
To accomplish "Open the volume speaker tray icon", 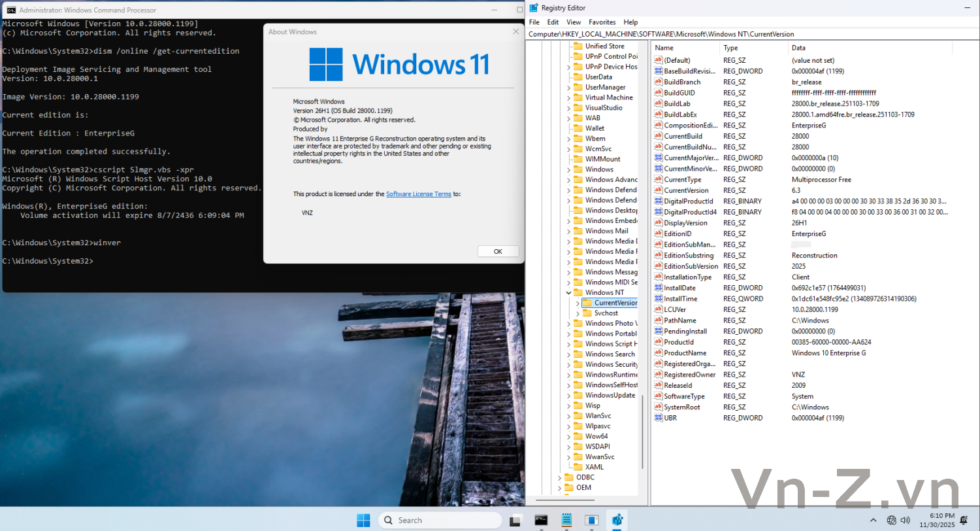I will click(x=905, y=520).
